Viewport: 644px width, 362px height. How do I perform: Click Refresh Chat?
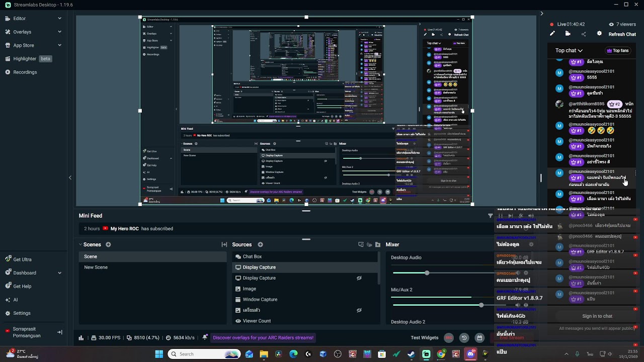click(x=622, y=34)
